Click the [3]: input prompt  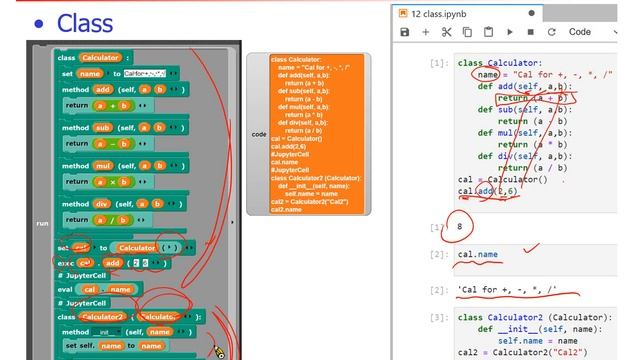439,318
